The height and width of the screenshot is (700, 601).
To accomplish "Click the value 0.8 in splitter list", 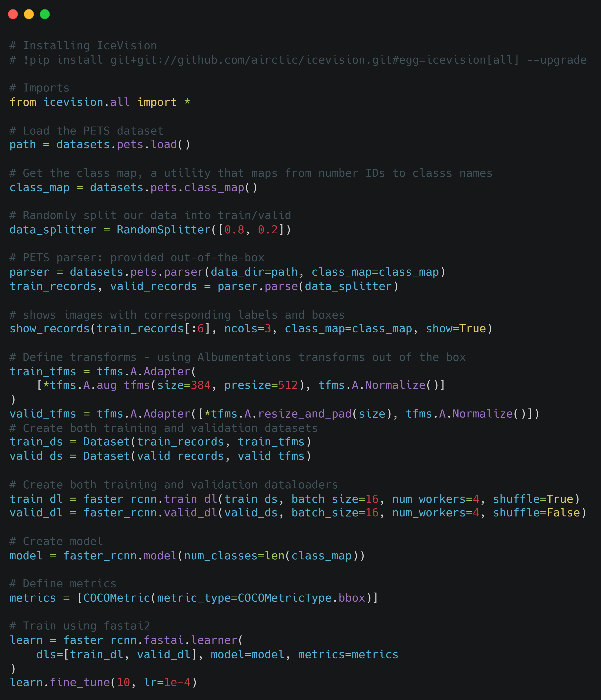I will 234,230.
